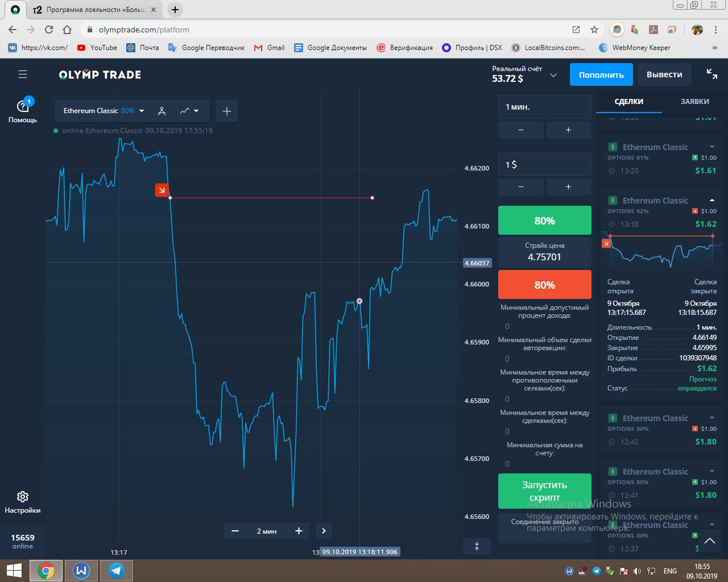728x582 pixels.
Task: Click the Пополнить deposit button
Action: click(x=601, y=74)
